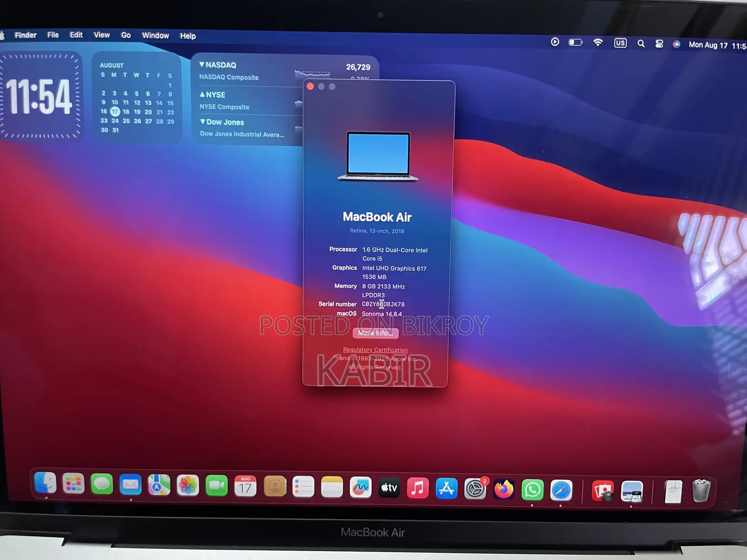The image size is (747, 560).
Task: Launch Reminders from the Dock
Action: tap(303, 488)
